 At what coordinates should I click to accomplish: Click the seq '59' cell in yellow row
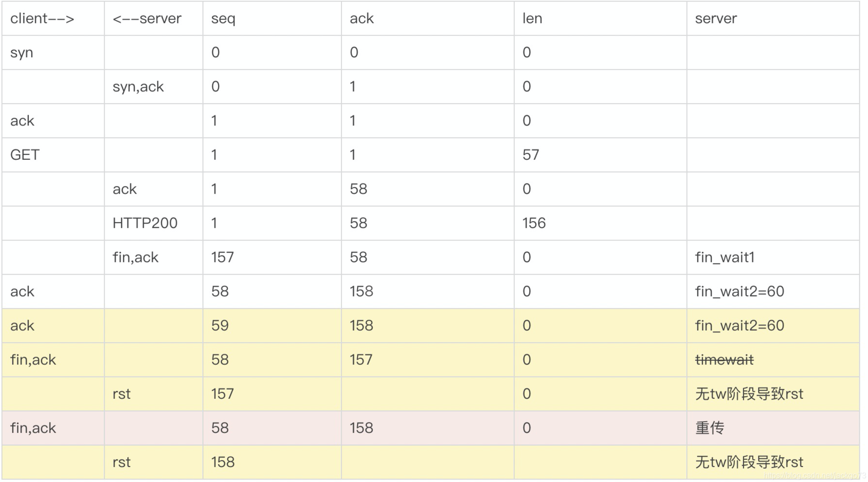click(220, 326)
